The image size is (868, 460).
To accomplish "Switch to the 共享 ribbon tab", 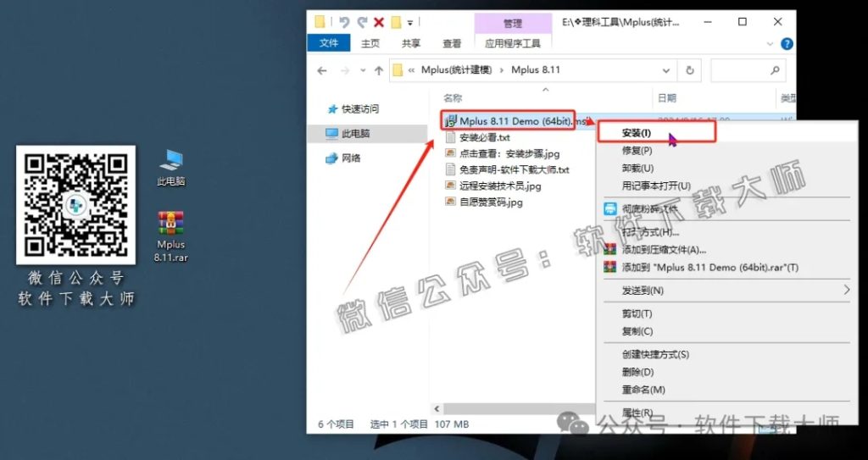I will point(411,43).
